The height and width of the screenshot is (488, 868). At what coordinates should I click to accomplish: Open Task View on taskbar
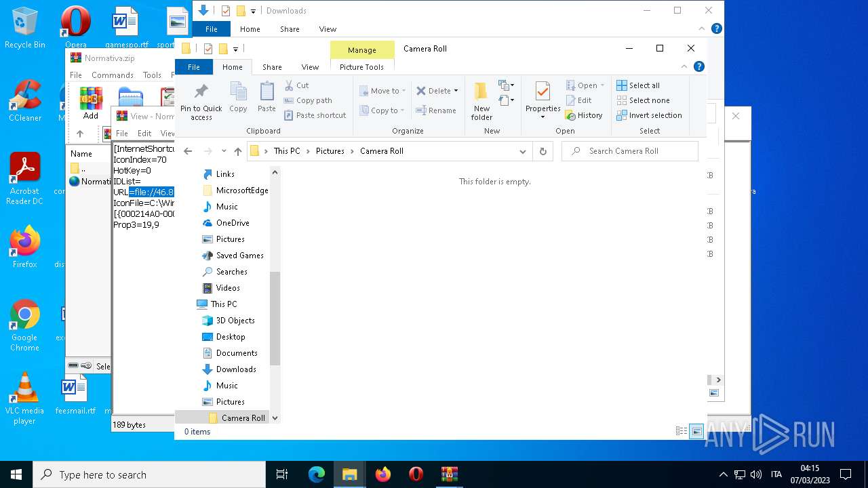(x=283, y=474)
